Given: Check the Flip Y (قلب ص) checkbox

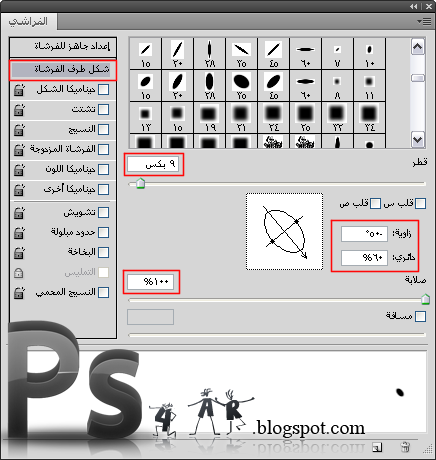Looking at the screenshot, I should (x=375, y=203).
